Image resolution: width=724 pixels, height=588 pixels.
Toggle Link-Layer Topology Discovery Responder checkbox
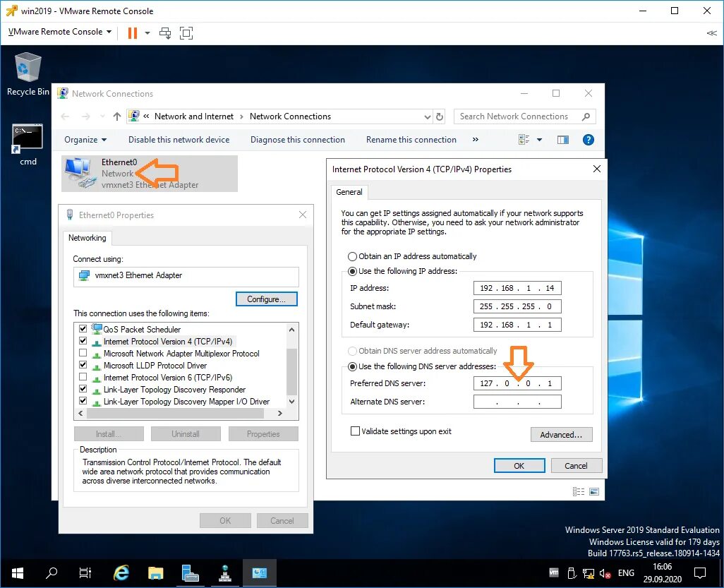point(83,389)
